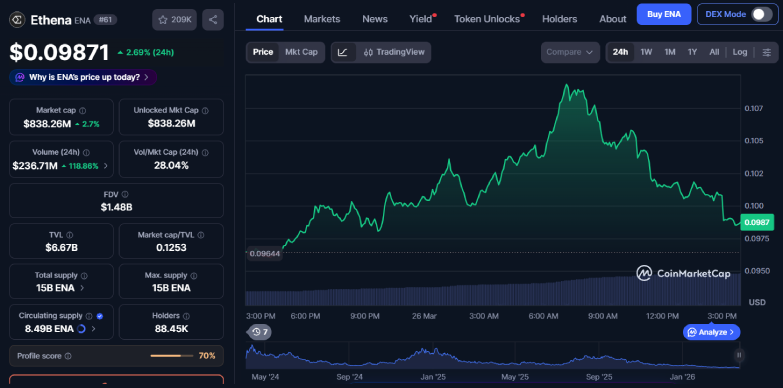Click the circulating supply progress ring icon
The height and width of the screenshot is (388, 783).
(x=82, y=329)
